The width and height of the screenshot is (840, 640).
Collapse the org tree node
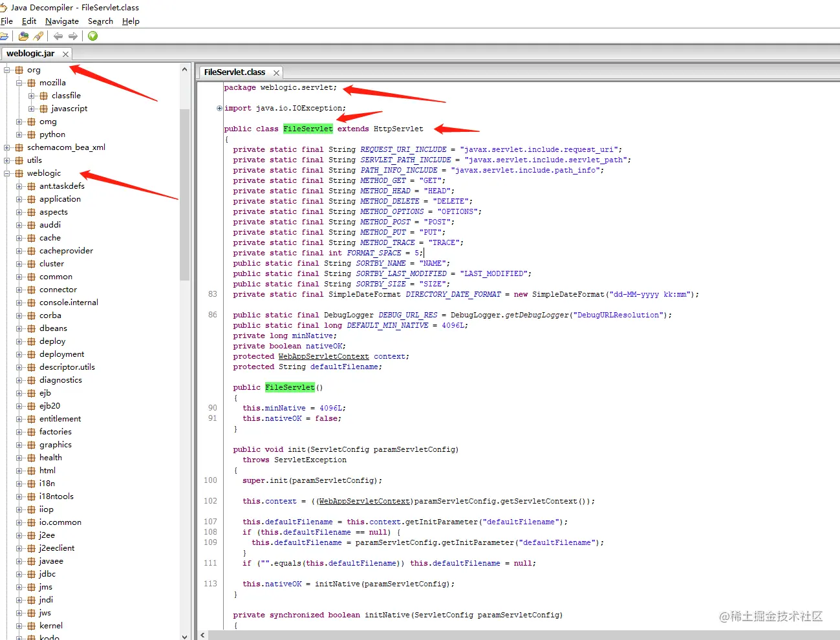(5, 69)
